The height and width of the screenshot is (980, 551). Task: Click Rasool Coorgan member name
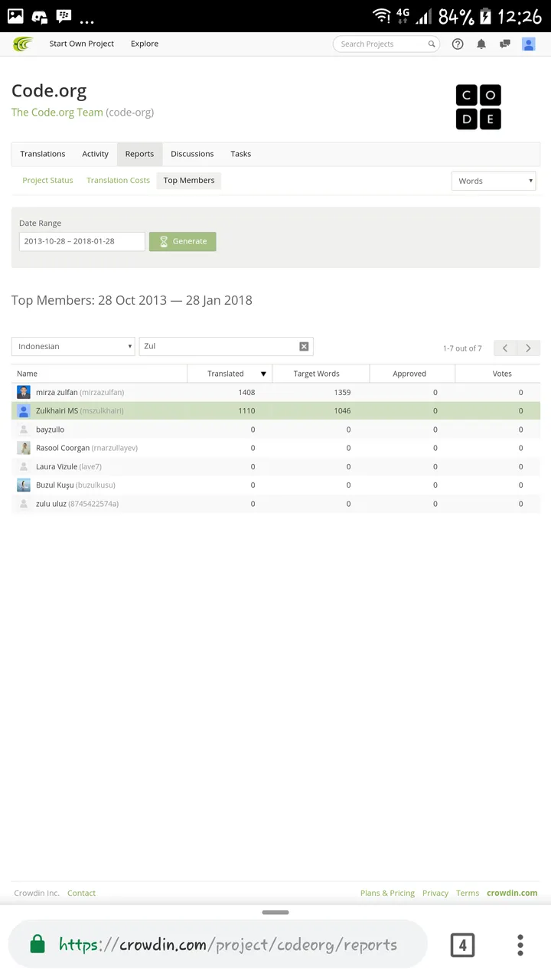pyautogui.click(x=63, y=448)
